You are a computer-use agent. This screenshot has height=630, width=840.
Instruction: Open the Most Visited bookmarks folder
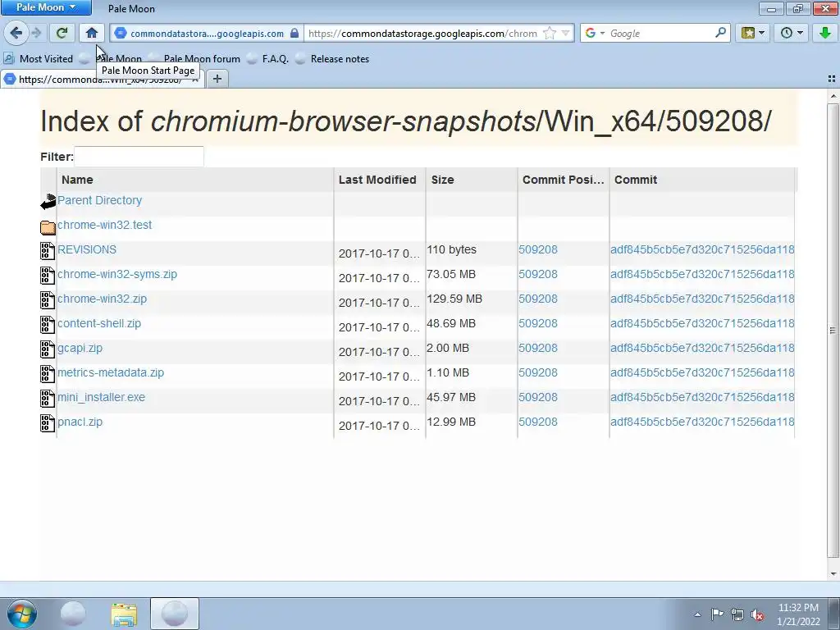point(39,59)
